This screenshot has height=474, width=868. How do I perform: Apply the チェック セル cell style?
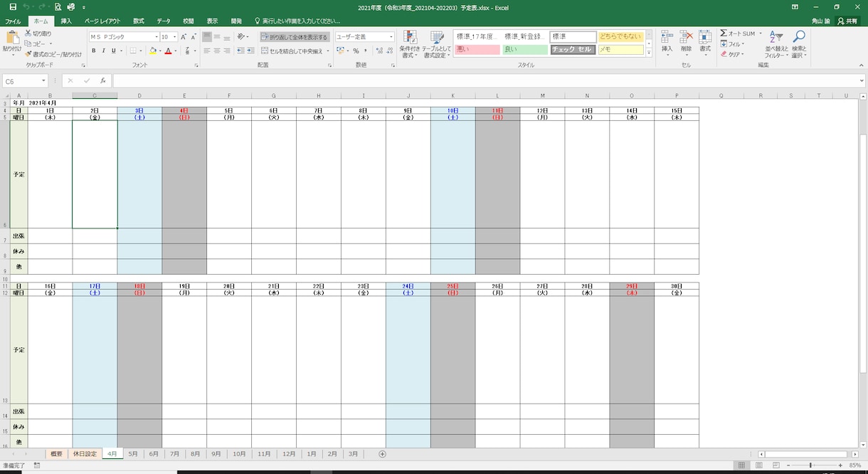click(573, 50)
